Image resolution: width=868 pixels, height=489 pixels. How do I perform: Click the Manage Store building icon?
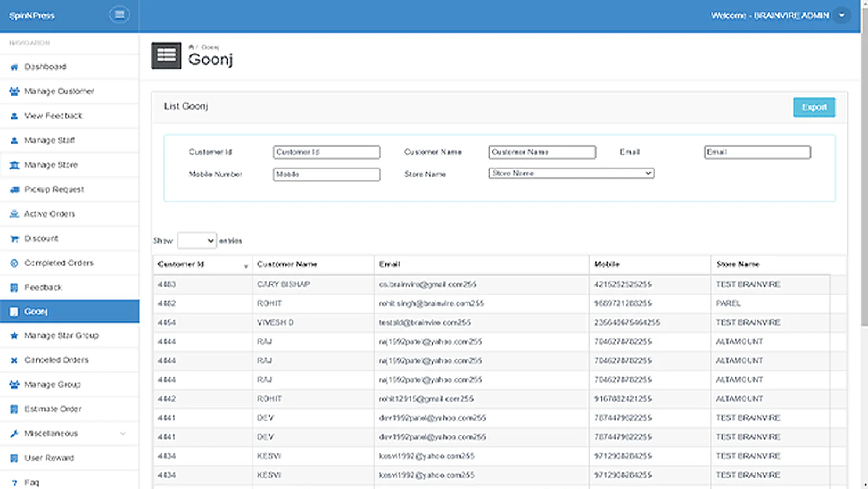click(15, 165)
